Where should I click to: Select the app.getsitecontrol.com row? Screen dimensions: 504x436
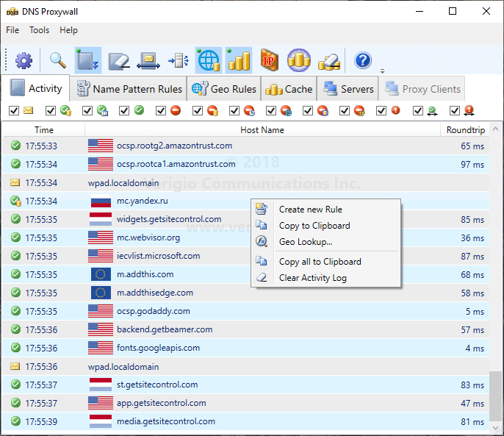246,403
